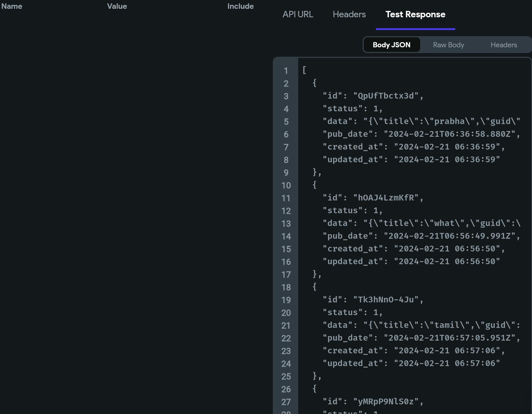Click created_at value 2024-02-21 06:56:50
This screenshot has width=532, height=414.
point(447,249)
